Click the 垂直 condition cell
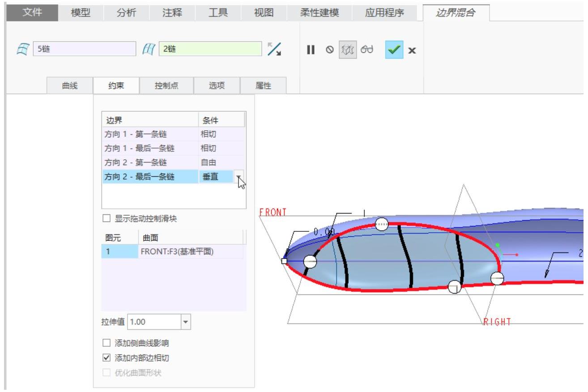Image resolution: width=588 pixels, height=392 pixels. [216, 178]
